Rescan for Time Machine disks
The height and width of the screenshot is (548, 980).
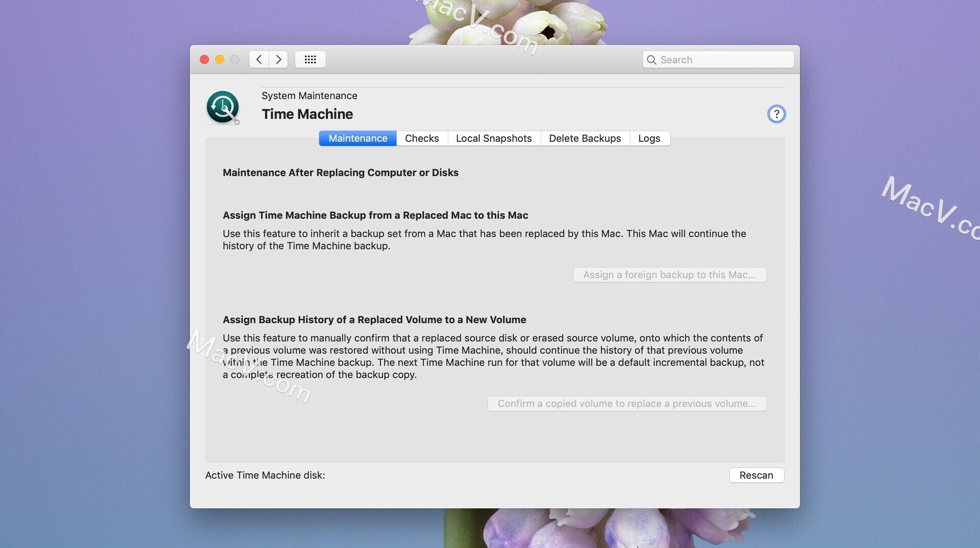click(756, 475)
